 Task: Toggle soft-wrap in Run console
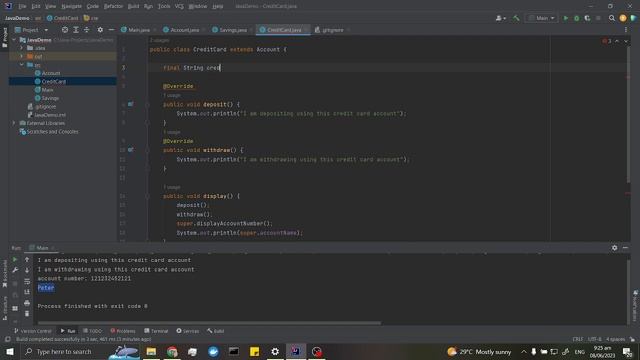tap(27, 281)
